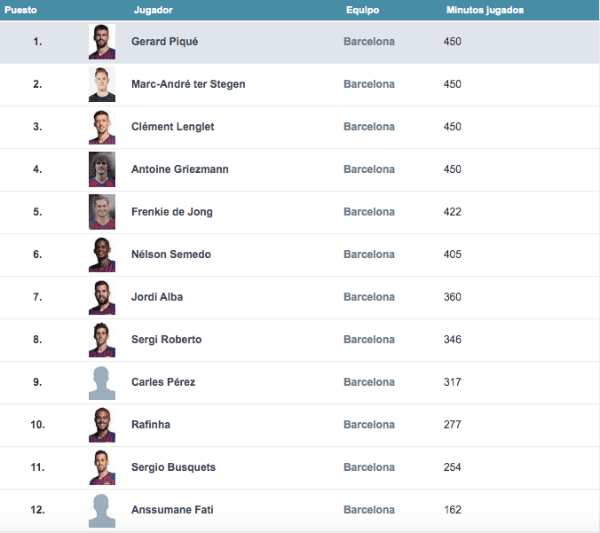Open Barcelona team link in Griezmann's row

pos(369,170)
